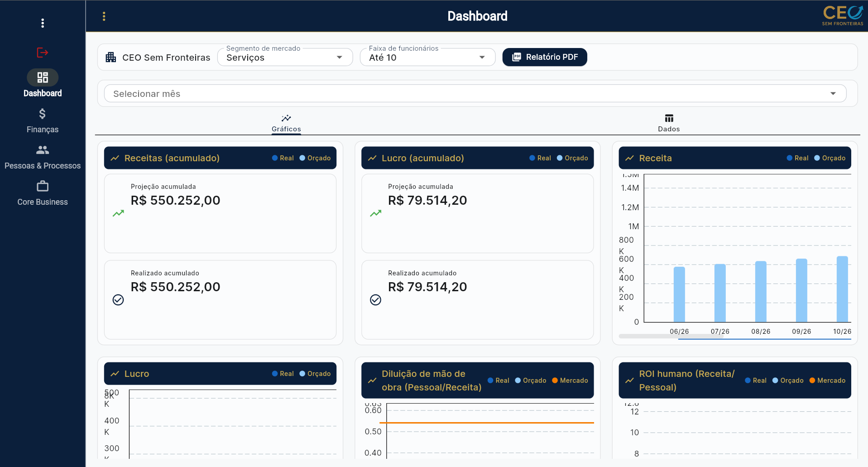The height and width of the screenshot is (467, 868).
Task: Click the CEO Sem Fronteiras logo
Action: point(843,16)
